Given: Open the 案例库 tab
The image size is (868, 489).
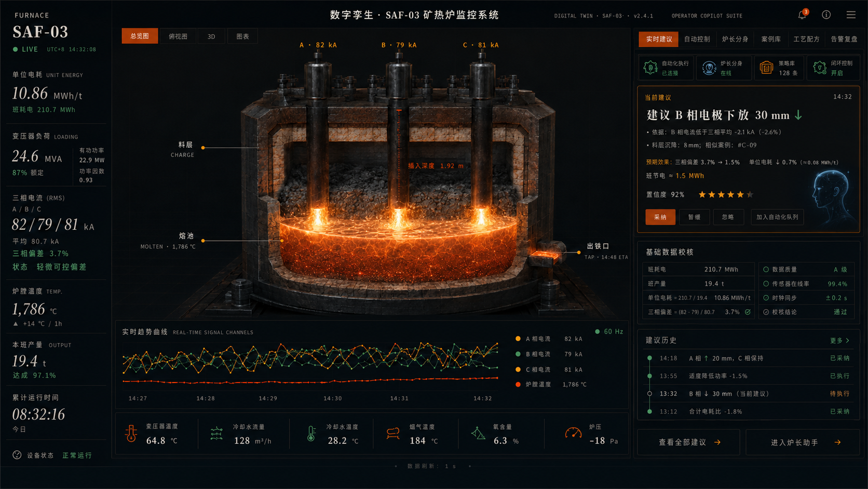Looking at the screenshot, I should point(771,39).
